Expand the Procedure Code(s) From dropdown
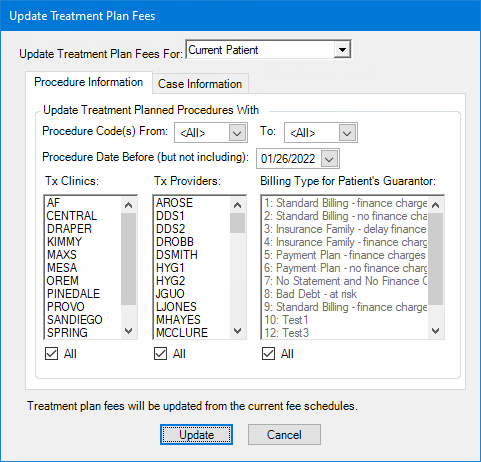 [237, 133]
